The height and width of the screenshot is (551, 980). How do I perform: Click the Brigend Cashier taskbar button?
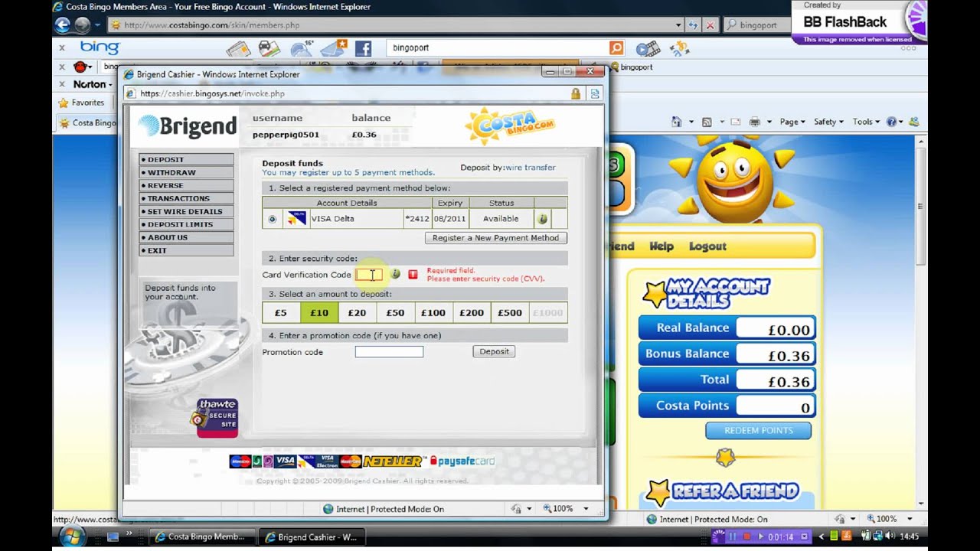click(x=312, y=537)
